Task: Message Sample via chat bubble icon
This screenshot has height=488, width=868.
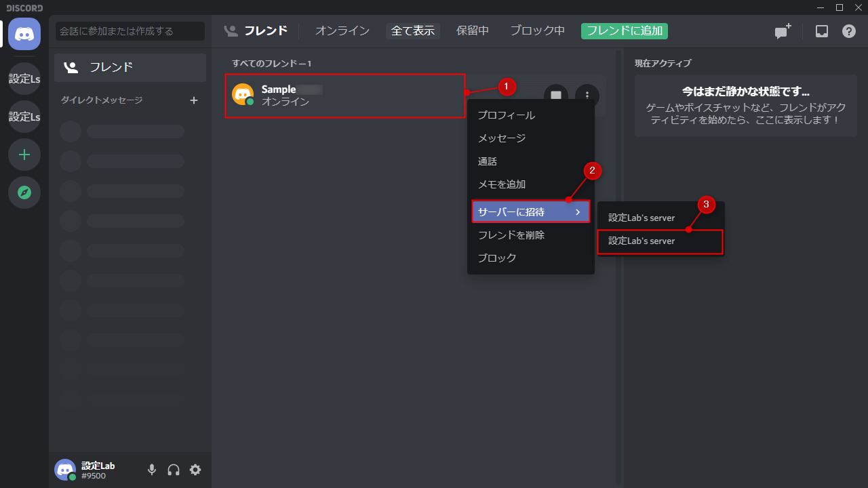Action: [555, 96]
